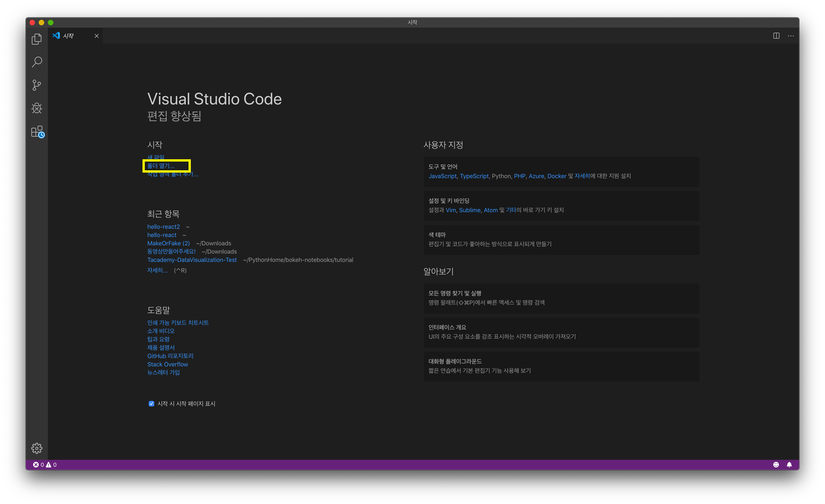Open 제품 설명서 link
The image size is (825, 504).
click(x=161, y=347)
